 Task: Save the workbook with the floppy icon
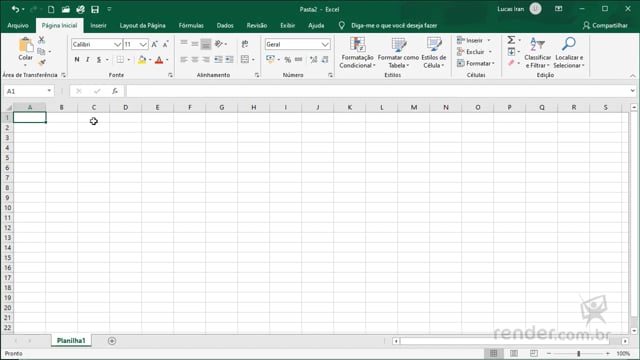click(x=95, y=9)
